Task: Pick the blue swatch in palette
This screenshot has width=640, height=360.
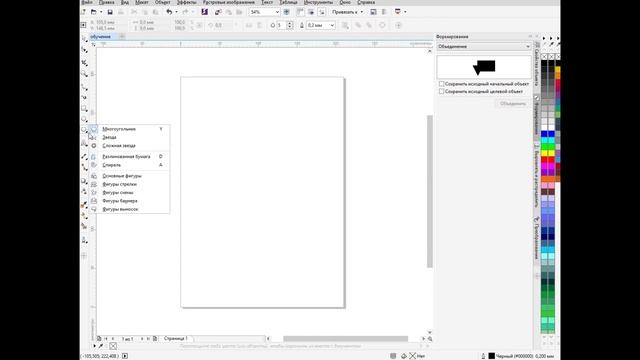Action: 544,134
